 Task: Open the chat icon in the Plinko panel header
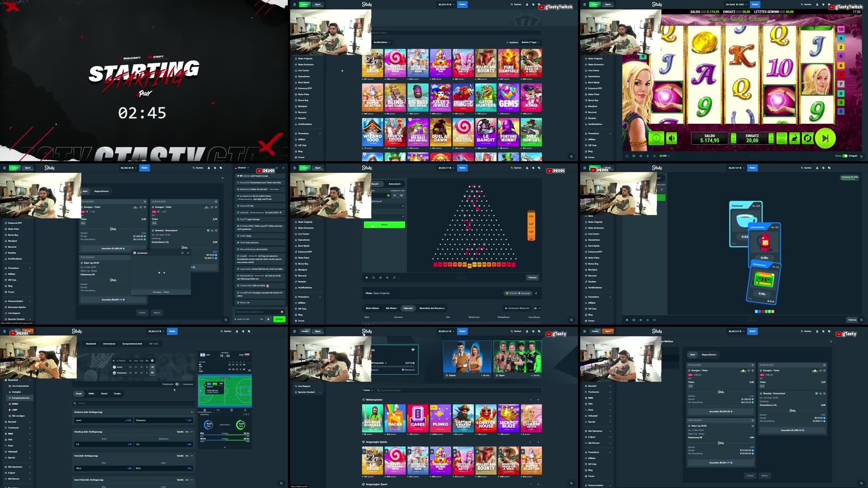[x=539, y=168]
